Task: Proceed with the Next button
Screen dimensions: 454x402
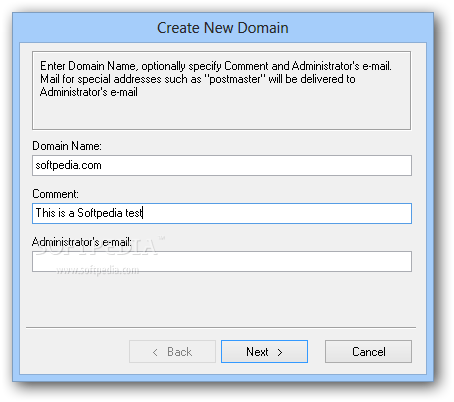Action: (264, 352)
